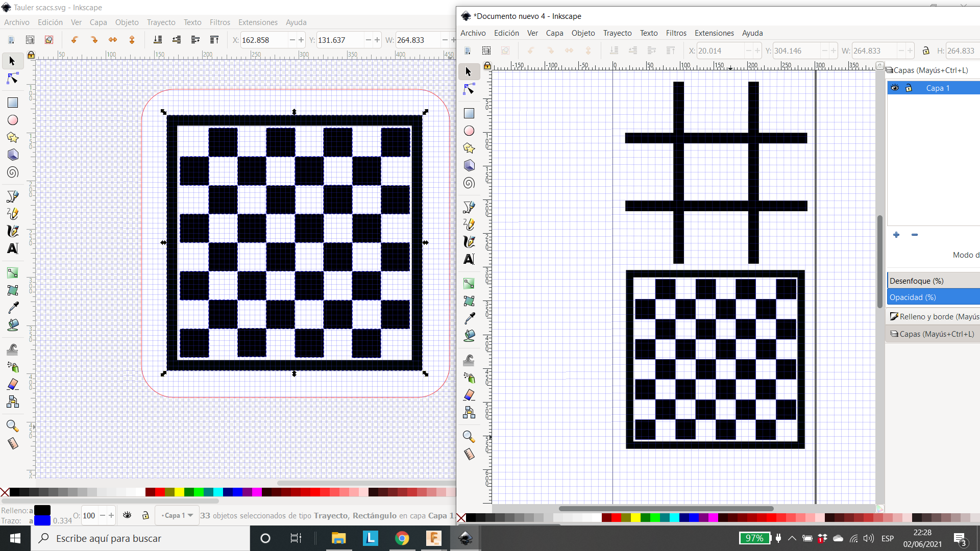Activate the measure tool in Documento nuevo 4
Image resolution: width=980 pixels, height=551 pixels.
click(x=469, y=454)
